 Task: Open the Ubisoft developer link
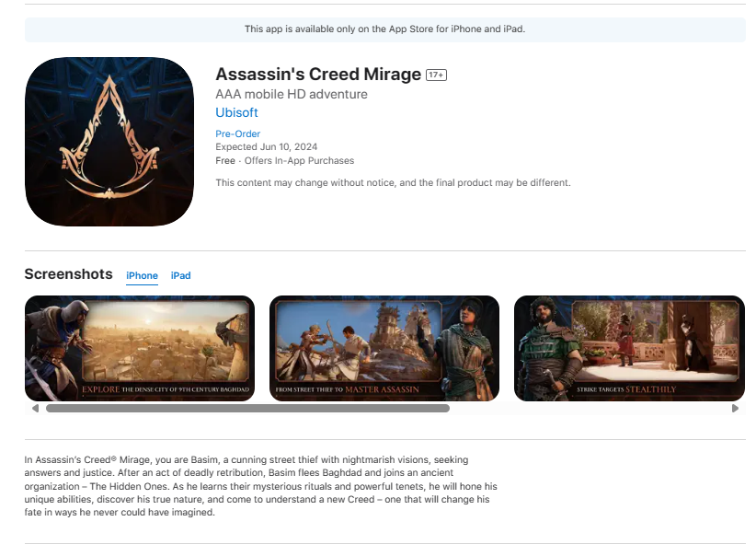coord(236,112)
